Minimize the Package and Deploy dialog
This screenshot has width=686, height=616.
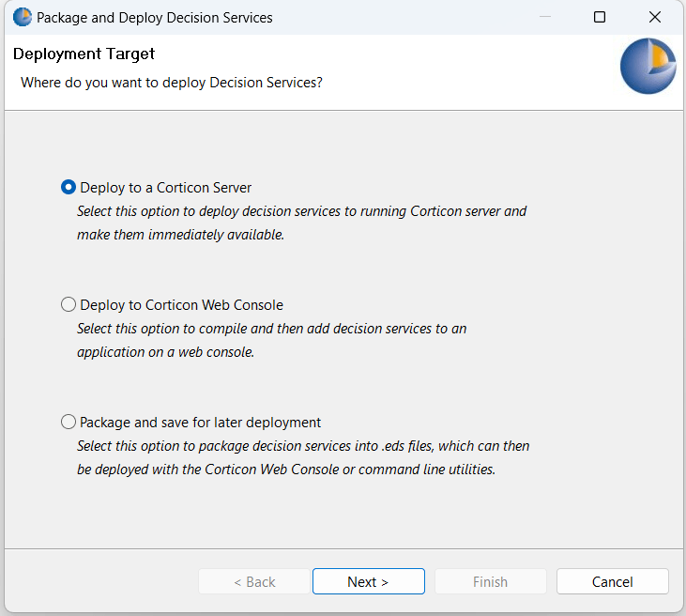[545, 17]
